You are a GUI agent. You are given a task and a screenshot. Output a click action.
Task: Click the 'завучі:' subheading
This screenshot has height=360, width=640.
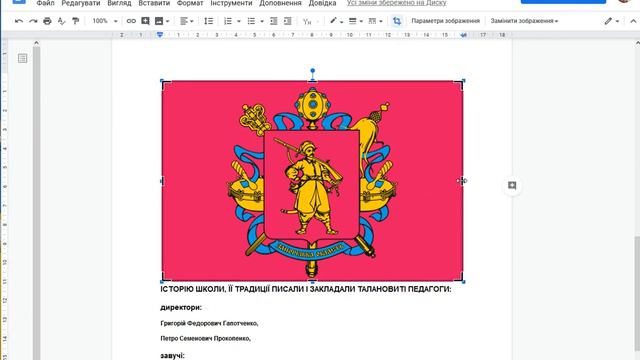172,356
